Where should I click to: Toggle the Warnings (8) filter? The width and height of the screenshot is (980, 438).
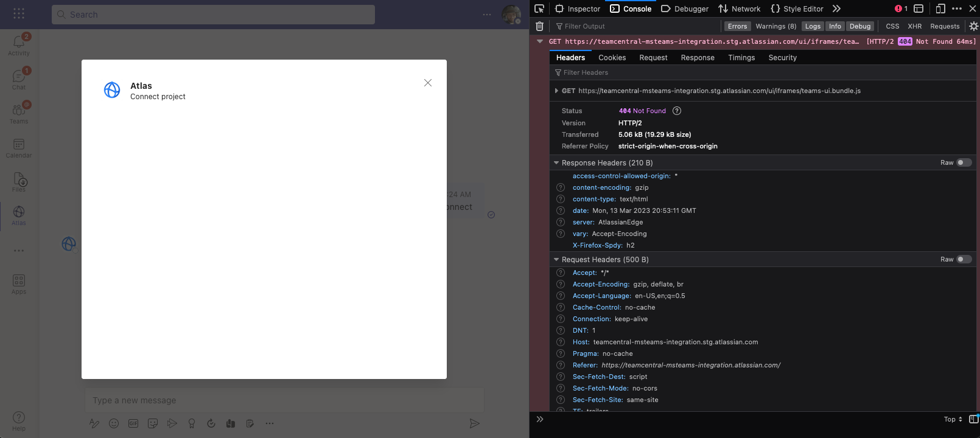[x=775, y=26]
